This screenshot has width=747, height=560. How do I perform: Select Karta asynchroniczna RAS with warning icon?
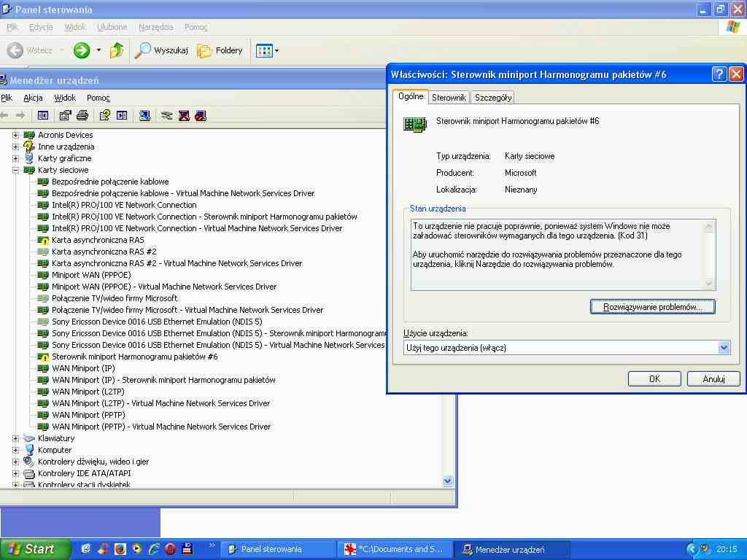tap(98, 240)
